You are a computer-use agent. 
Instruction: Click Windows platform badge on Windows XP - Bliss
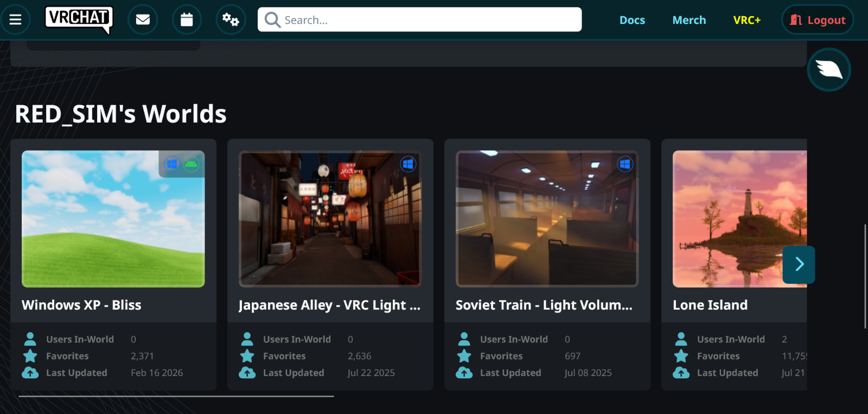point(172,164)
